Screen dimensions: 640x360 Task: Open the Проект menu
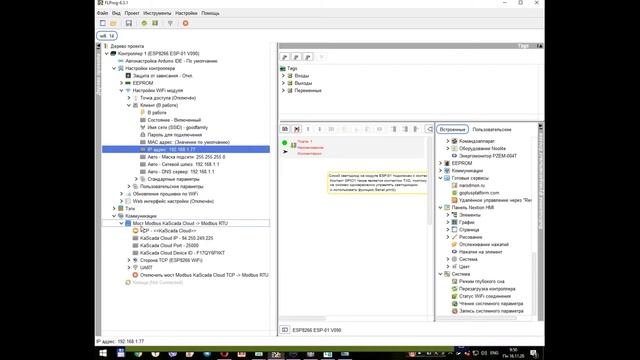click(132, 13)
